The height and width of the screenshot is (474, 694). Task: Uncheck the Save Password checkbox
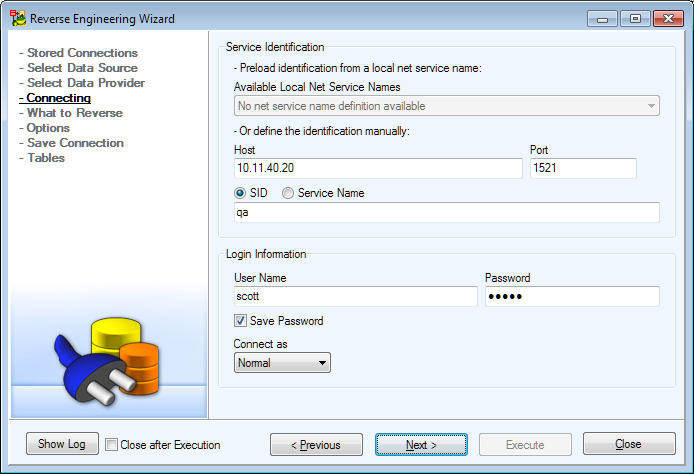click(x=240, y=320)
